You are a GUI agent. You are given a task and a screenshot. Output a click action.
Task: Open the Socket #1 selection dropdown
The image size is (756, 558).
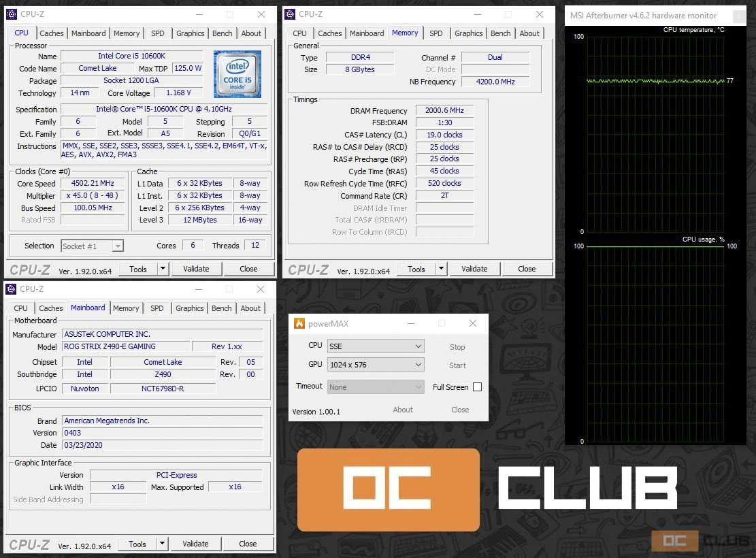click(x=93, y=246)
